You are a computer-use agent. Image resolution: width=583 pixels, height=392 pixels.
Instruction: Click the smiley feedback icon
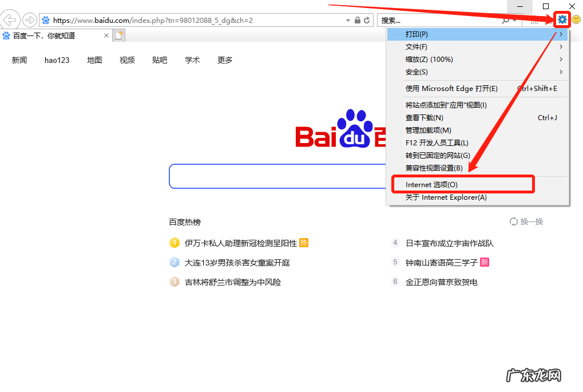pyautogui.click(x=576, y=19)
